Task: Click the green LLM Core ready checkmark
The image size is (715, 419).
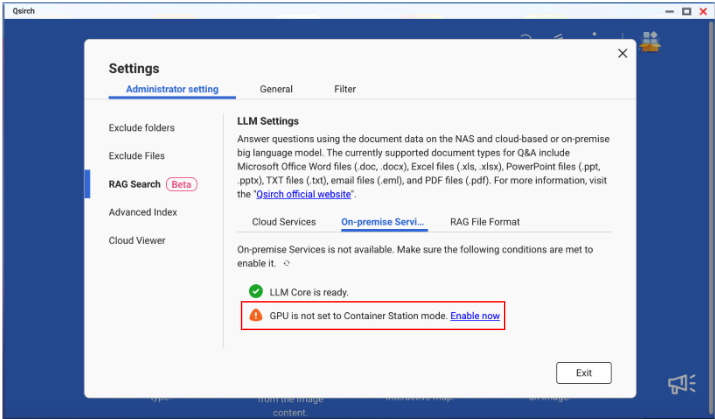Action: click(x=256, y=292)
